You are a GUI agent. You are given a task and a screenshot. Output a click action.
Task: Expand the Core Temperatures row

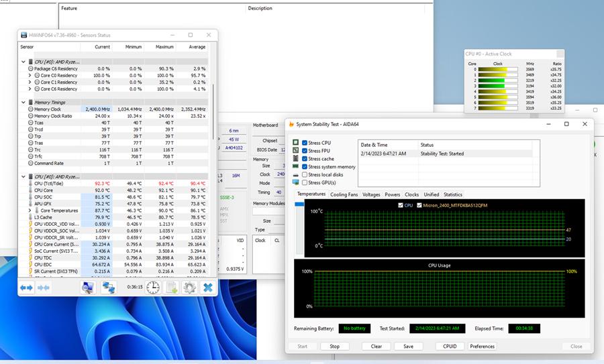click(30, 210)
